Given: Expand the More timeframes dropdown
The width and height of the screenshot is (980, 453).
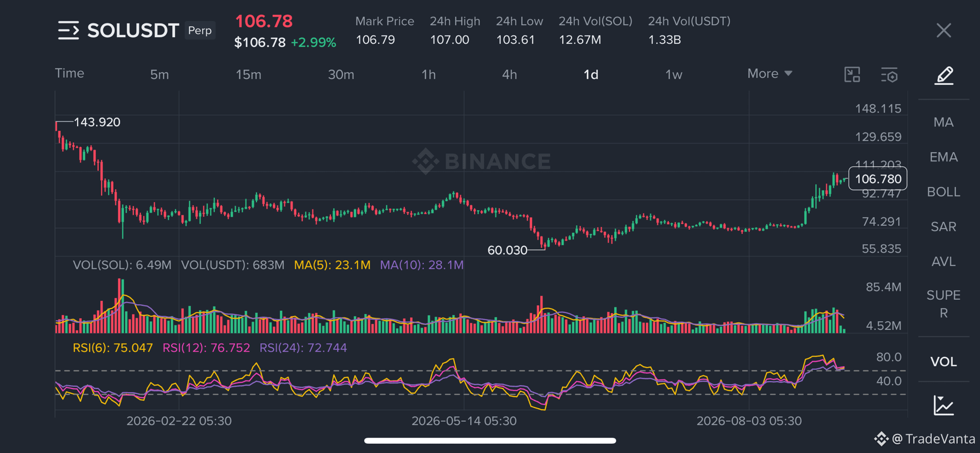Looking at the screenshot, I should [769, 74].
